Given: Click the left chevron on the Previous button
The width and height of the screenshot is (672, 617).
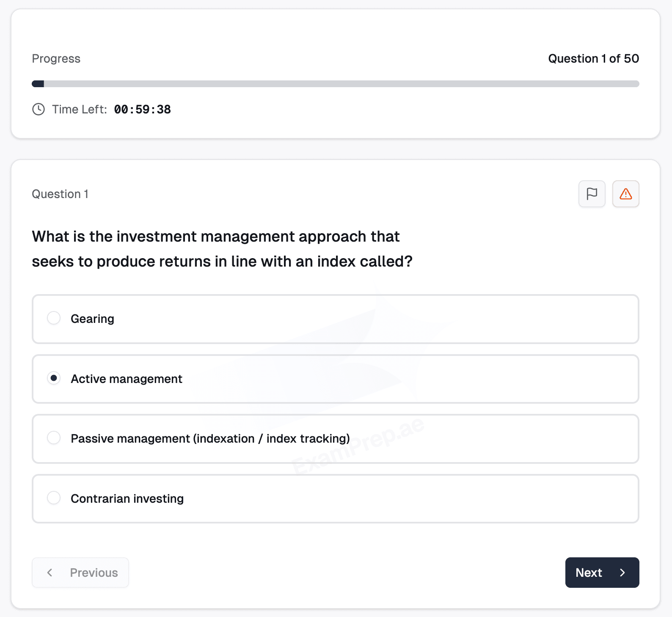Looking at the screenshot, I should 50,573.
